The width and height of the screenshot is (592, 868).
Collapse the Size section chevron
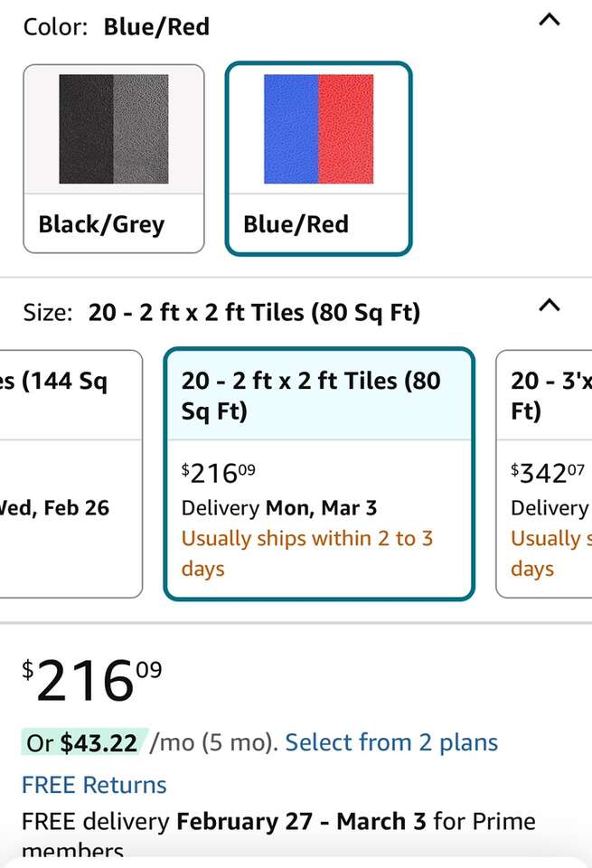pyautogui.click(x=549, y=306)
